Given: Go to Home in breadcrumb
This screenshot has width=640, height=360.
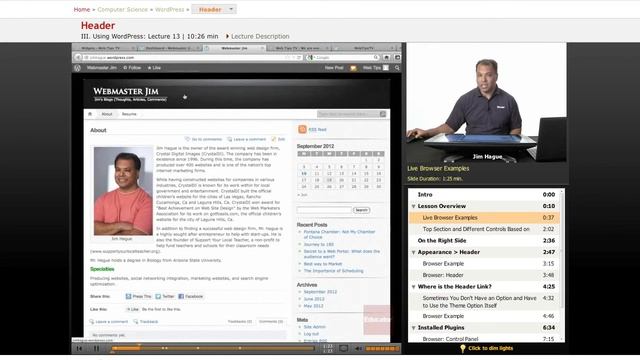Looking at the screenshot, I should click(x=82, y=9).
